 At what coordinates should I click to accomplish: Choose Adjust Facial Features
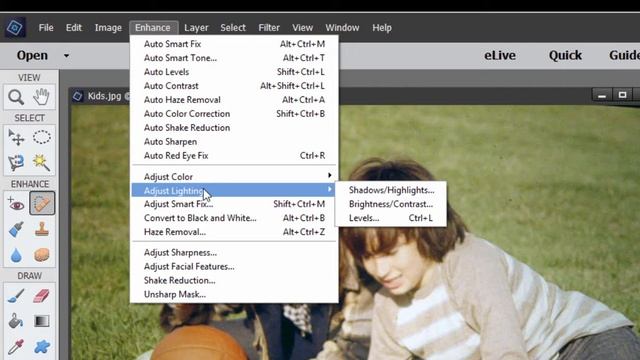coord(234,267)
